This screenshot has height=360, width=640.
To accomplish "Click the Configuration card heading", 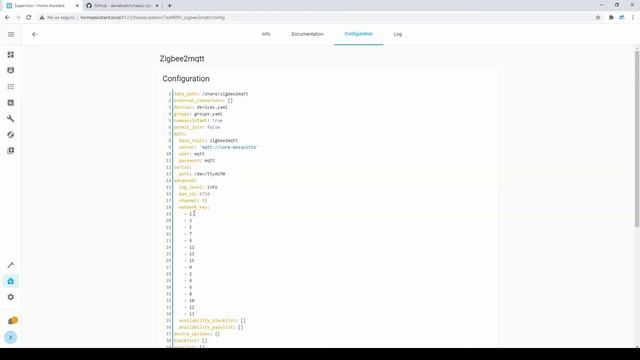I will coord(186,79).
